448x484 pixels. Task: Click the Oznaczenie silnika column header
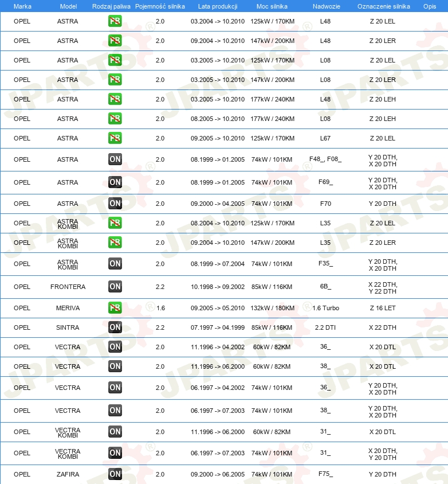point(384,6)
